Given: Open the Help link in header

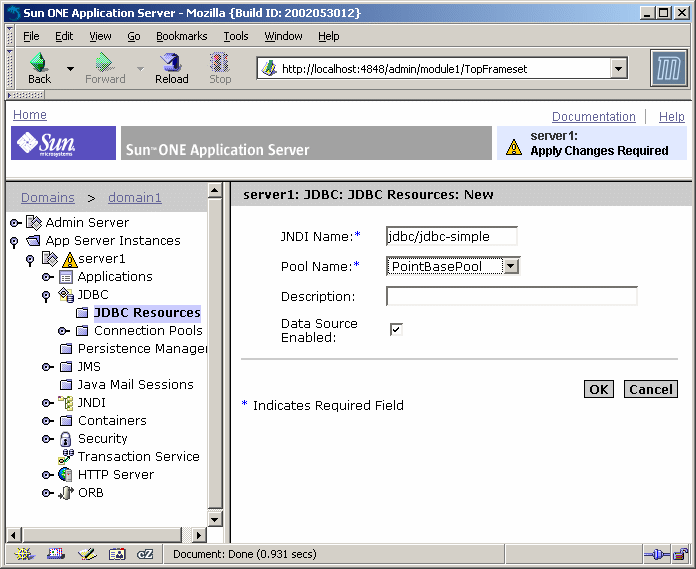Looking at the screenshot, I should click(x=672, y=117).
